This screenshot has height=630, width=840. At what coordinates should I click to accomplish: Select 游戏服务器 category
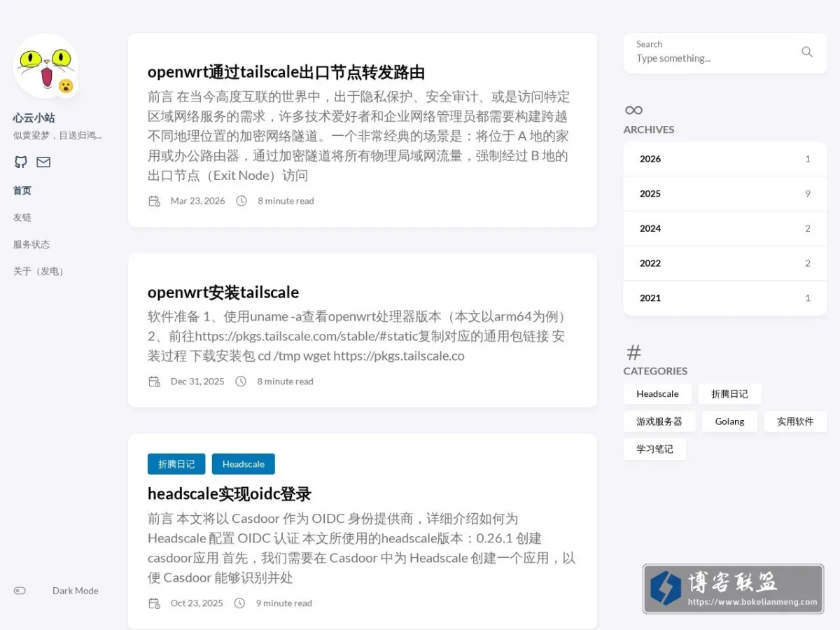tap(659, 421)
